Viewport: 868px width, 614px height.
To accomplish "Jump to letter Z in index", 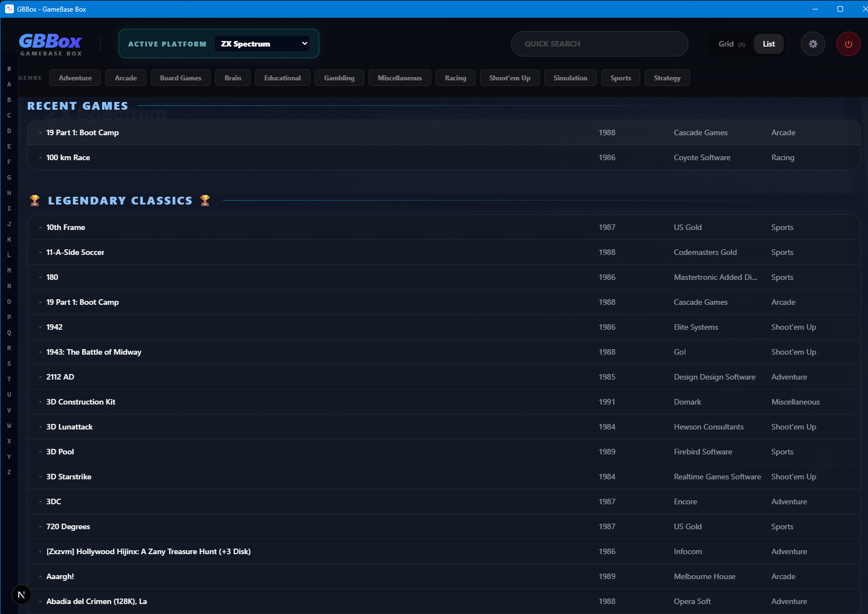I will click(9, 472).
